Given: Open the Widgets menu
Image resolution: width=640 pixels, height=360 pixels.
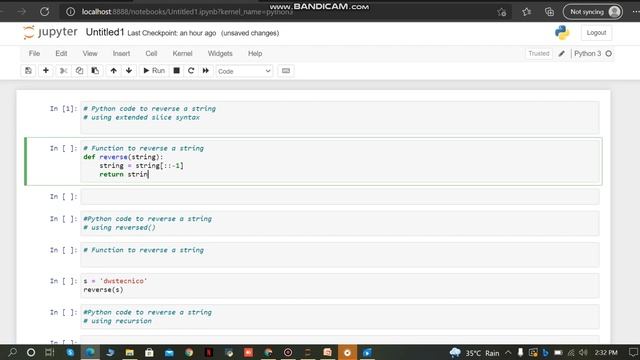Looking at the screenshot, I should click(220, 53).
